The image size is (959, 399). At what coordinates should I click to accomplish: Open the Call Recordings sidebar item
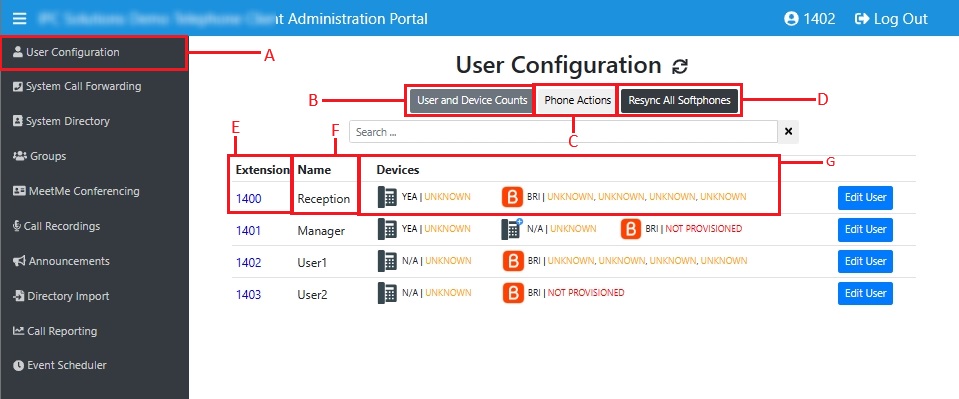(56, 226)
